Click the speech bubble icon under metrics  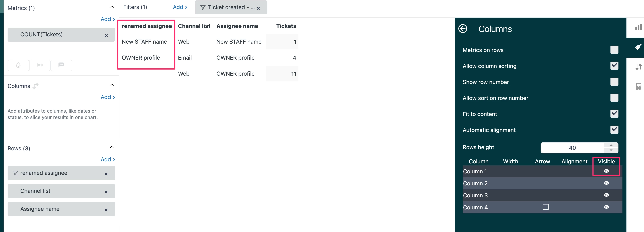click(61, 65)
